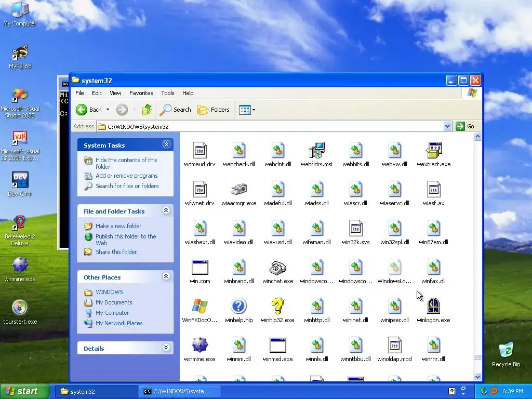Toggle the Folders pane button
532x399 pixels.
pyautogui.click(x=214, y=110)
